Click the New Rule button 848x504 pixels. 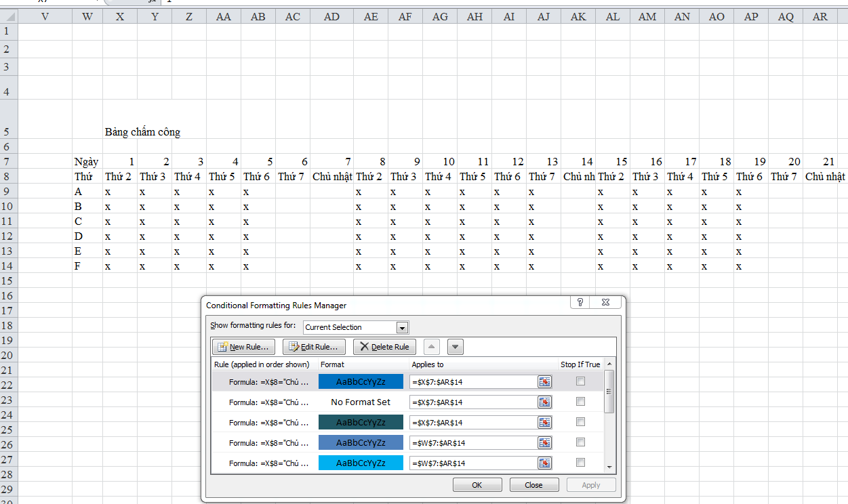[244, 347]
